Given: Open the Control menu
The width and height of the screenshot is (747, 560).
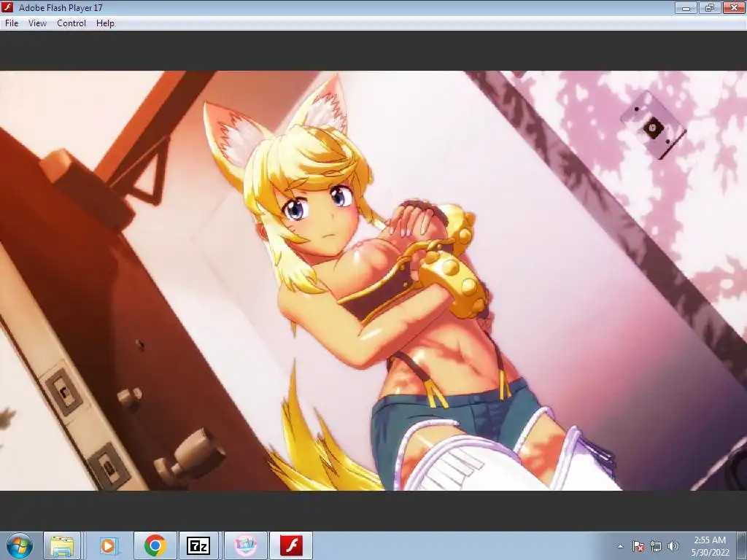Looking at the screenshot, I should point(71,23).
